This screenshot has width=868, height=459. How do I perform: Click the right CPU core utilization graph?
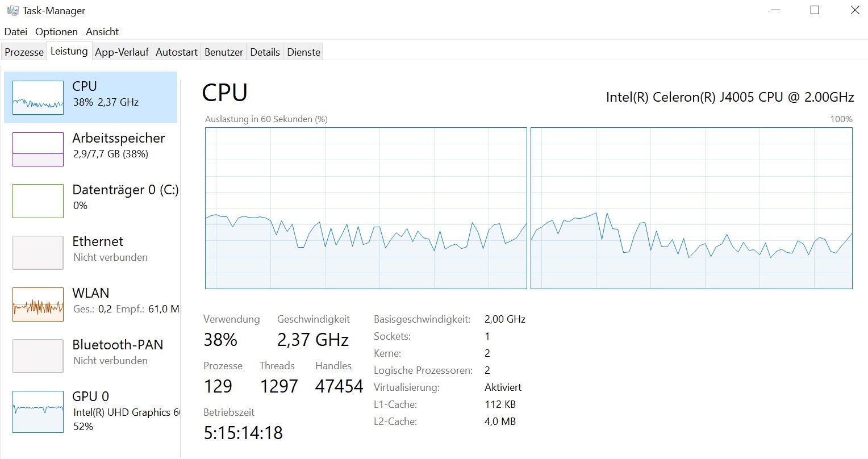pyautogui.click(x=691, y=208)
